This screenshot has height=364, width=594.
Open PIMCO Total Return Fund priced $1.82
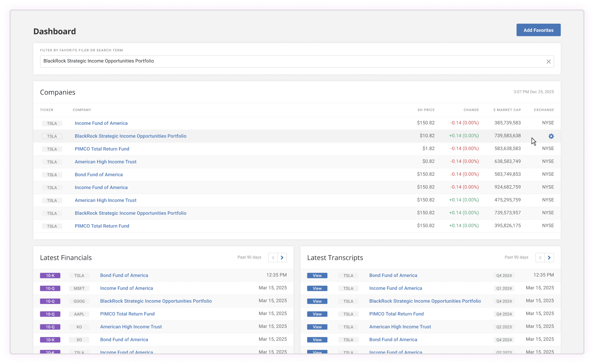tap(102, 149)
